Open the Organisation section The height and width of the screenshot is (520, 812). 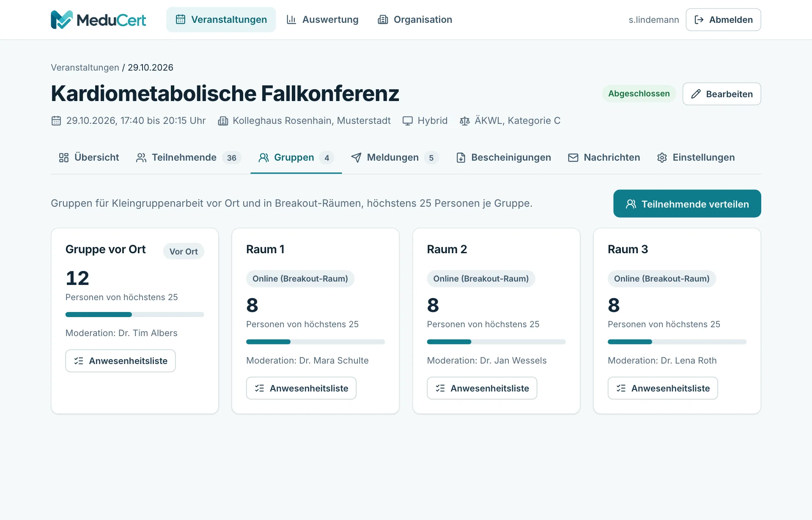(x=415, y=19)
